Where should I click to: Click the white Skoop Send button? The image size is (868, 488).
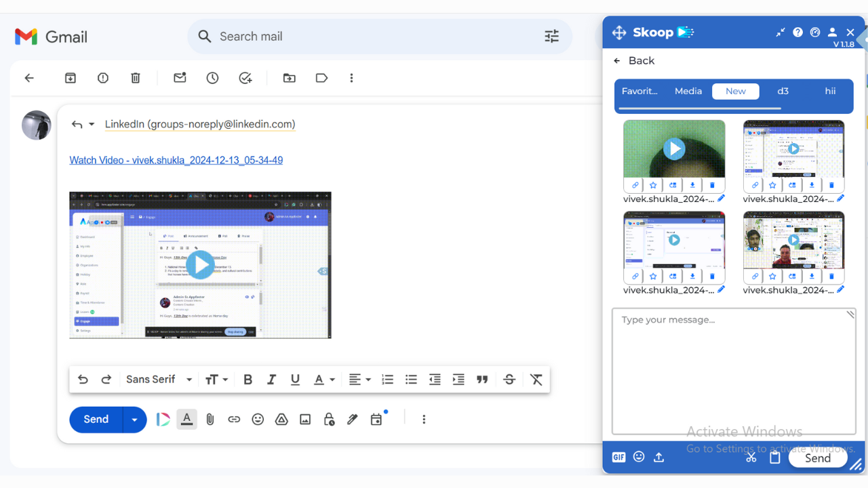click(x=818, y=458)
